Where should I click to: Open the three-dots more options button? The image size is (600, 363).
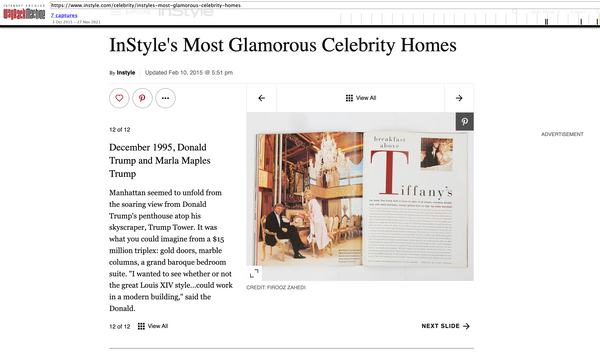(x=165, y=98)
